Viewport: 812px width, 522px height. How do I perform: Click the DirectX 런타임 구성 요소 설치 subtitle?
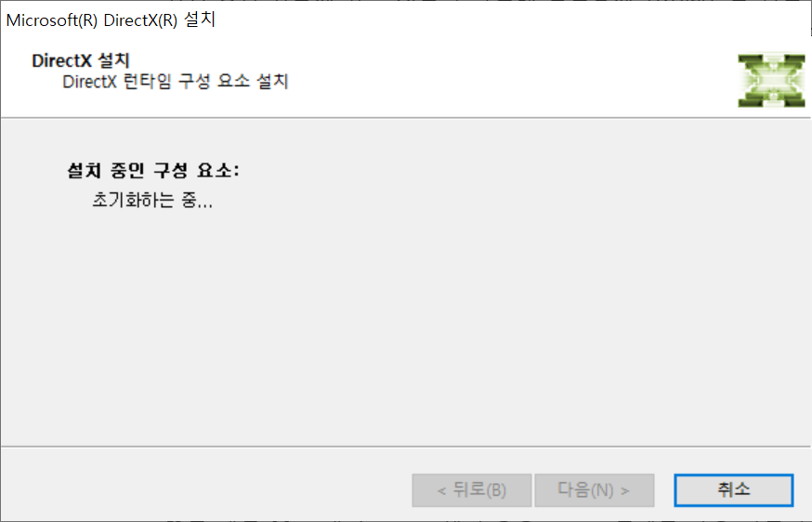(x=175, y=82)
